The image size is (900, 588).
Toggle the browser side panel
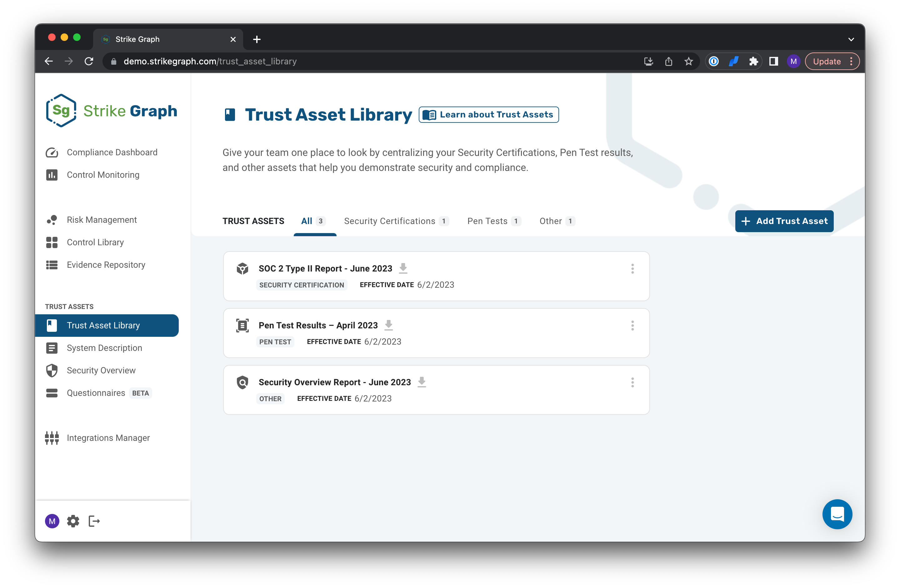coord(773,61)
